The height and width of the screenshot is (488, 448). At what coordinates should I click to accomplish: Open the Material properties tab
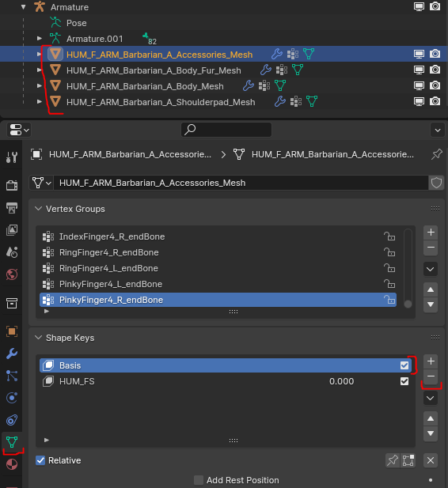12,464
